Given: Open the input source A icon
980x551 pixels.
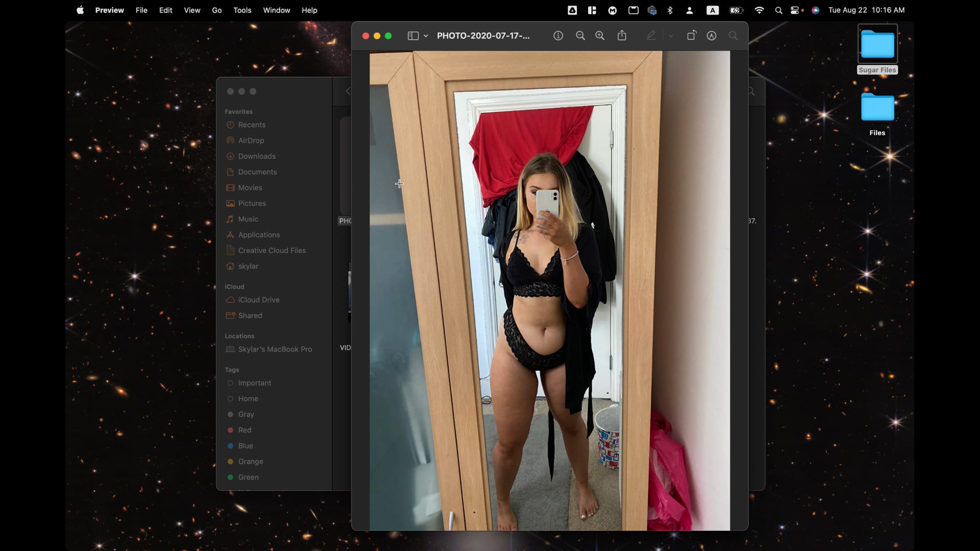Looking at the screenshot, I should tap(713, 10).
